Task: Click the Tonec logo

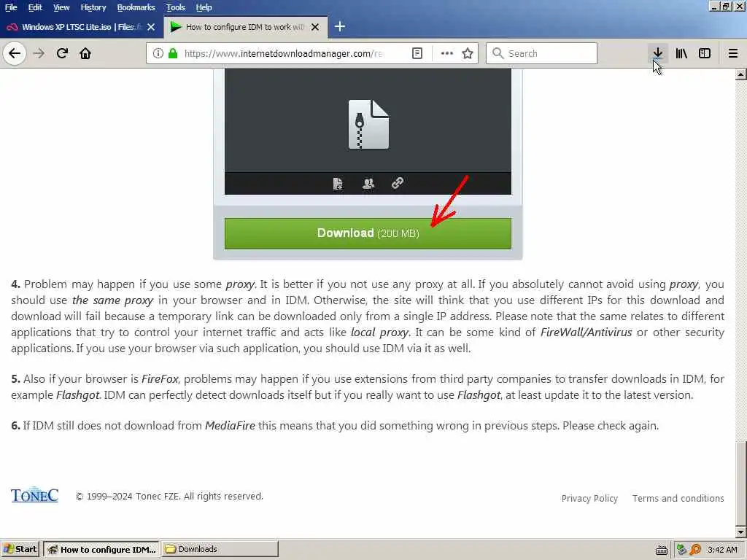Action: pos(35,495)
